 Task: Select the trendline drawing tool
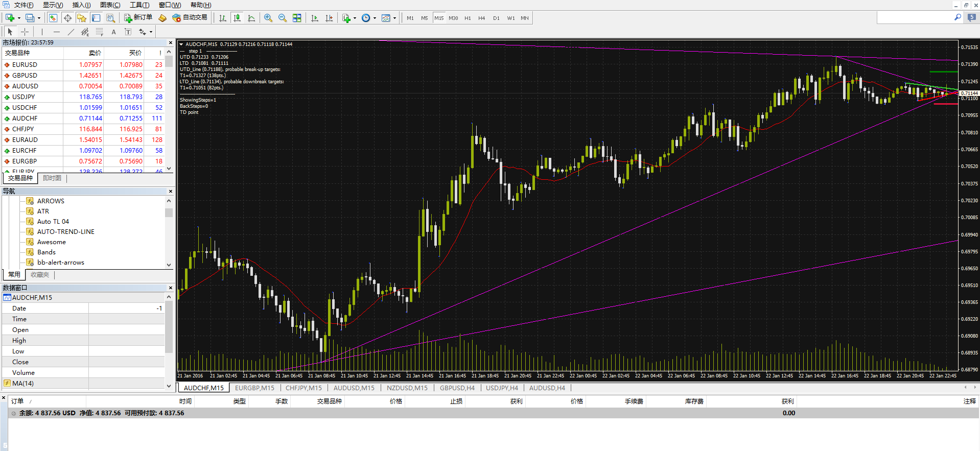(71, 32)
